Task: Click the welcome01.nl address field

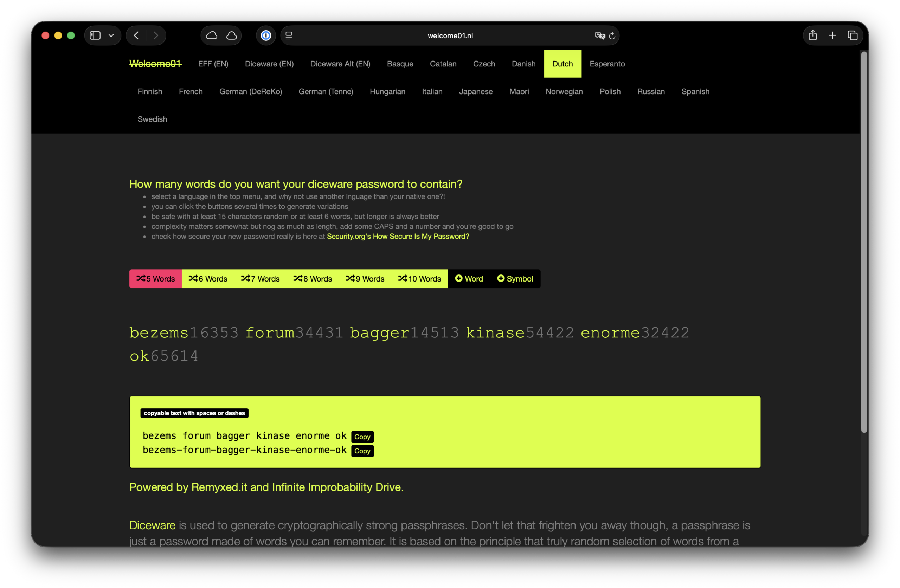Action: (450, 35)
